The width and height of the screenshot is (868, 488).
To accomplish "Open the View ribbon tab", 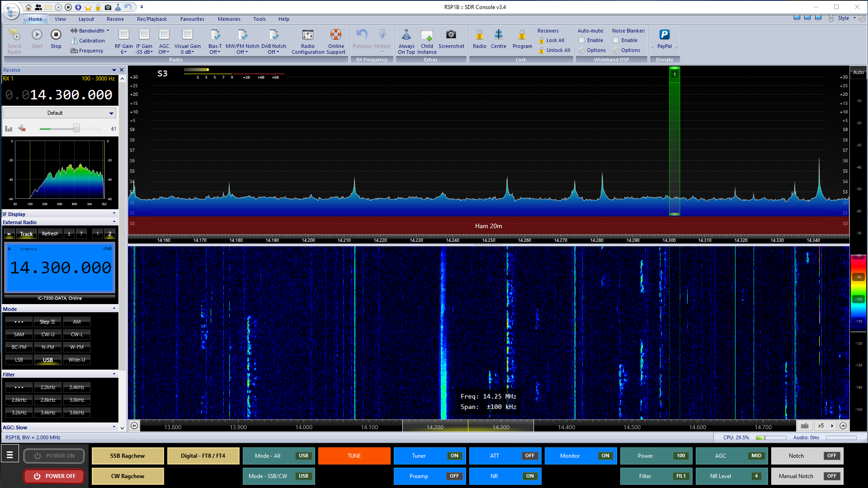I will click(x=60, y=19).
